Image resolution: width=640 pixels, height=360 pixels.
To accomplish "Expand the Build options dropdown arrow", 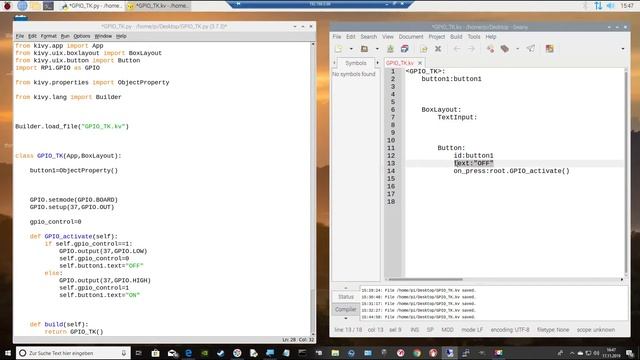I will coord(518,49).
